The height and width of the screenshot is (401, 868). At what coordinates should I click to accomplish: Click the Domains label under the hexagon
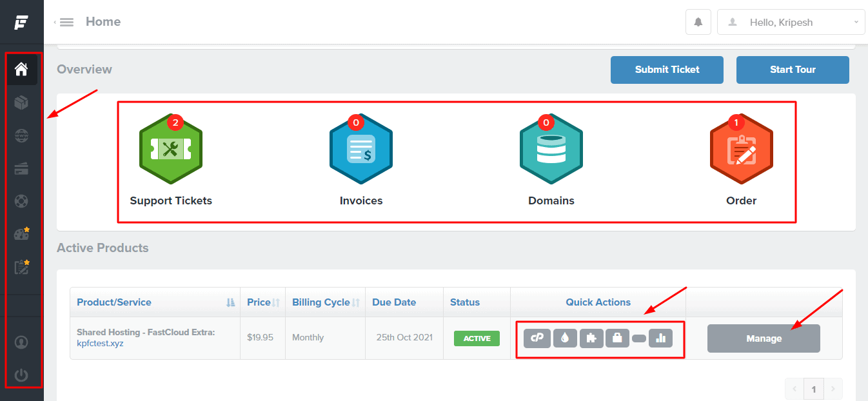point(551,200)
